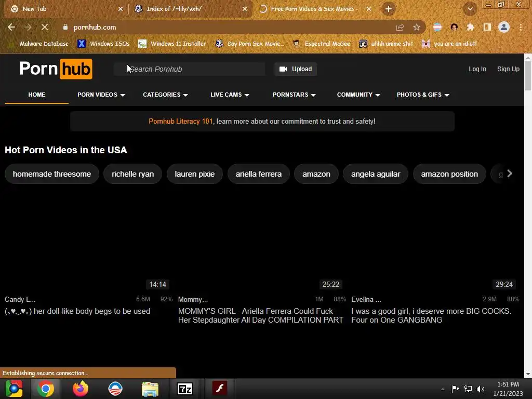Click the 14:14 duration badge
Viewport: 532px width, 399px height.
point(158,284)
